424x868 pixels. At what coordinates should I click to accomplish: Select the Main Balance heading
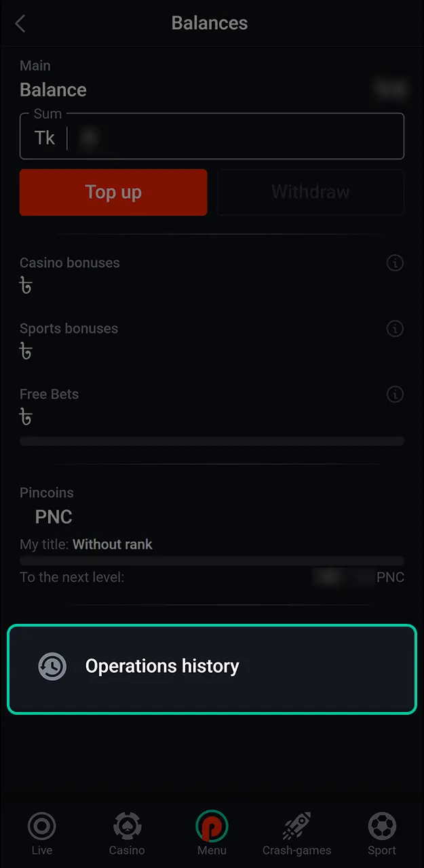click(54, 89)
